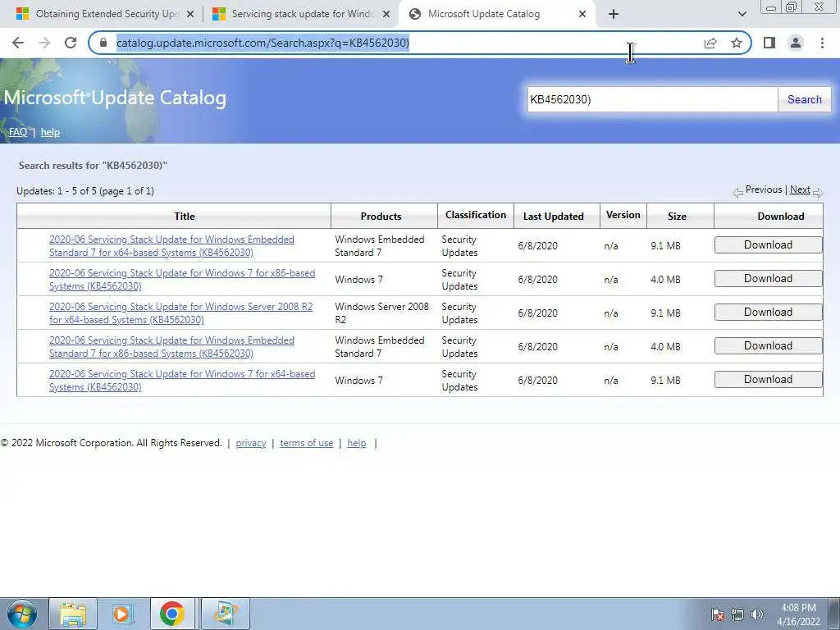
Task: Open a new tab with plus icon
Action: (x=614, y=14)
